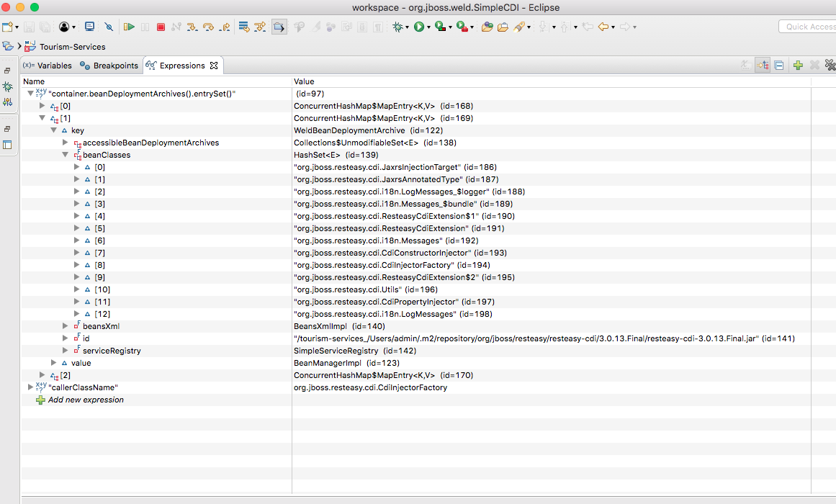This screenshot has width=836, height=504.
Task: Click the red Terminate button
Action: 161,27
